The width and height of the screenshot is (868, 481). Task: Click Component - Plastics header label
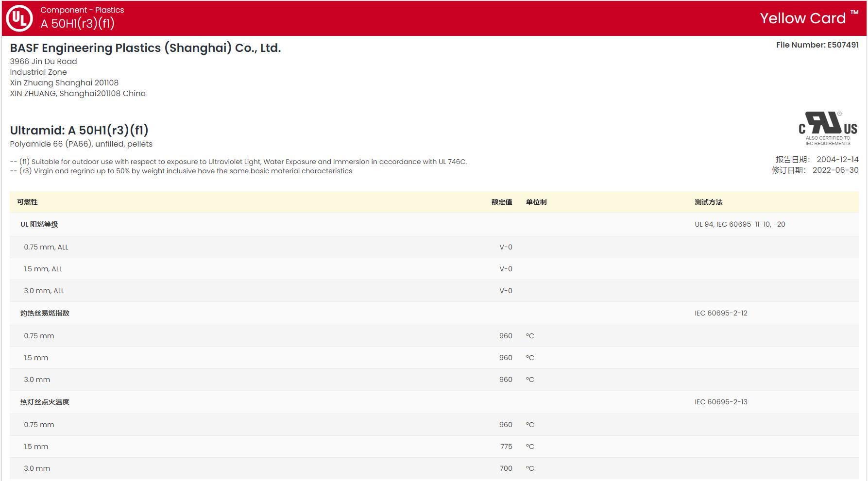tap(82, 10)
